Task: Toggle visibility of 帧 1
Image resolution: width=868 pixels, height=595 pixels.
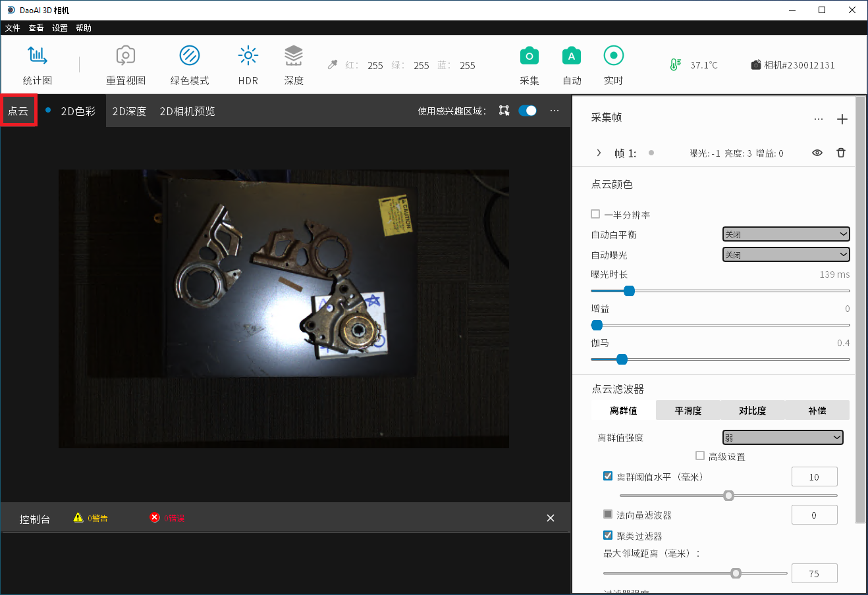Action: click(817, 153)
